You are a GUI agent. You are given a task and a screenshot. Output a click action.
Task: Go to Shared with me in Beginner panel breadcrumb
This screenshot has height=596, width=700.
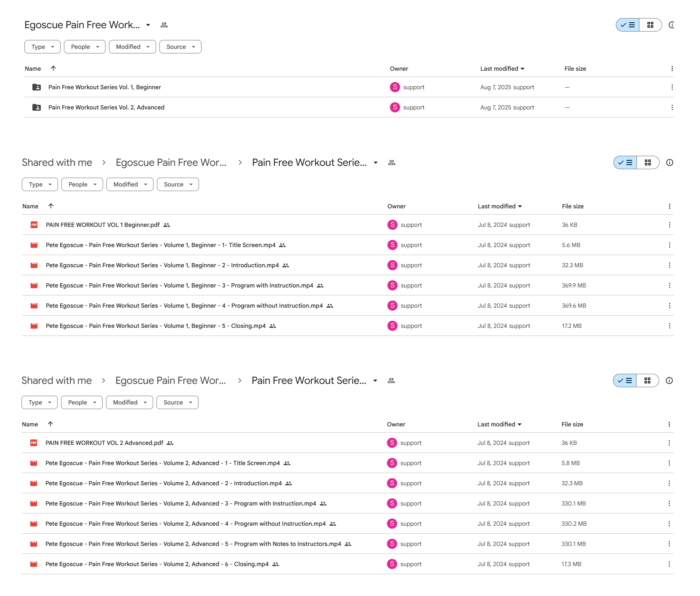coord(57,162)
